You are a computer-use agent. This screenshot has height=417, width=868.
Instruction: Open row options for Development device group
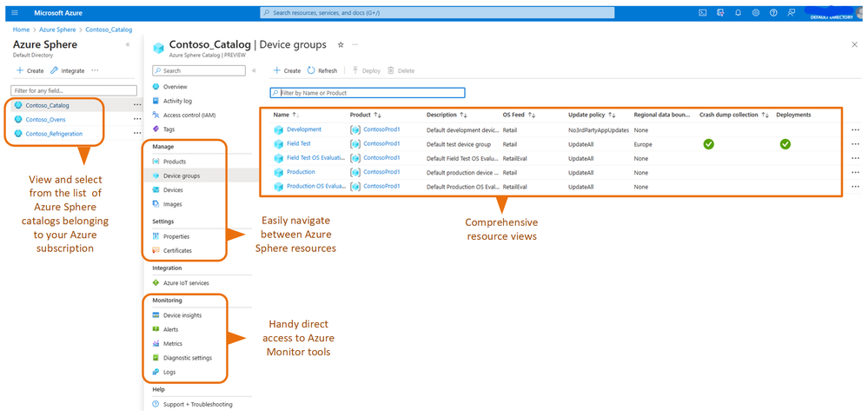855,130
